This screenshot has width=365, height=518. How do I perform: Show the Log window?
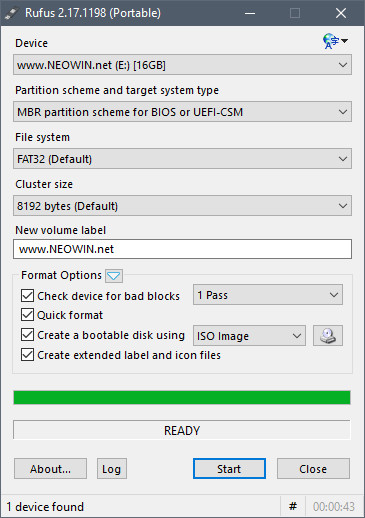coord(112,469)
